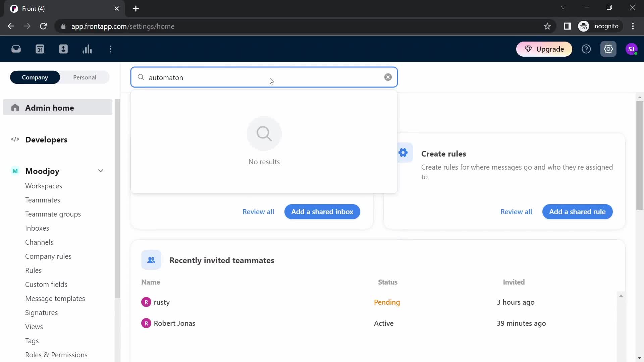Click Add a shared inbox button

pyautogui.click(x=322, y=212)
